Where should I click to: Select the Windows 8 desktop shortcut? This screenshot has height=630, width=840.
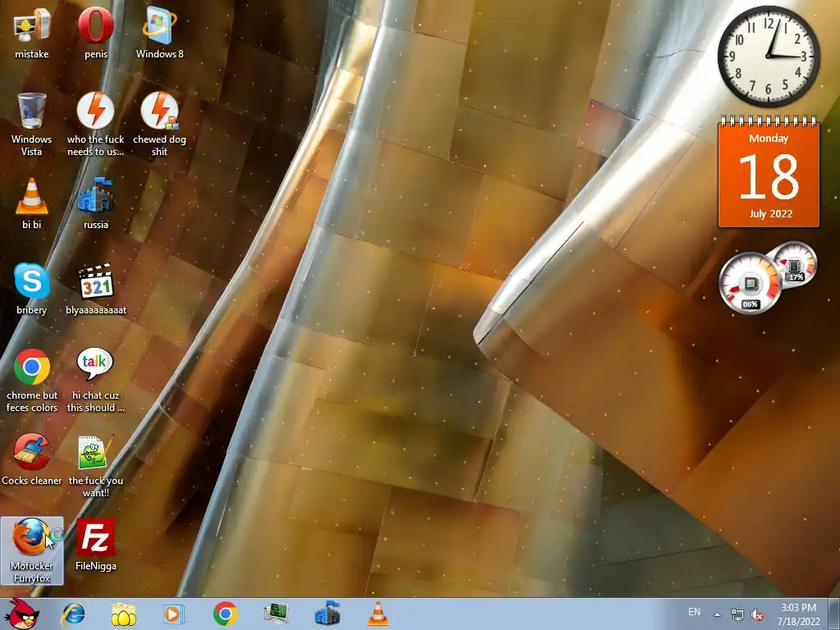pyautogui.click(x=159, y=25)
